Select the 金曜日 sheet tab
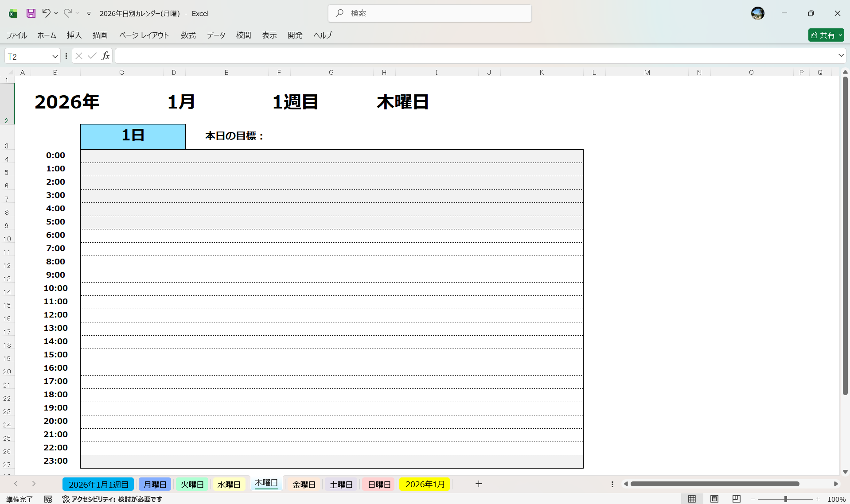 [304, 485]
